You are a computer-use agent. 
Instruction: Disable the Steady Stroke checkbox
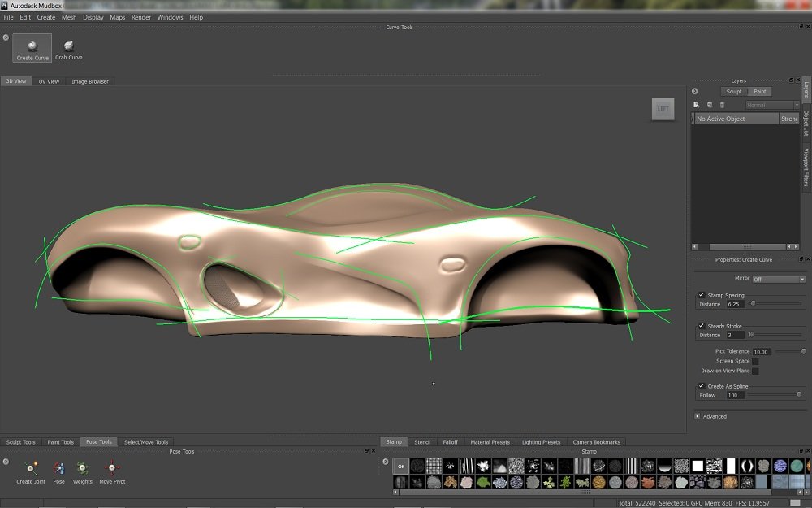tap(702, 325)
